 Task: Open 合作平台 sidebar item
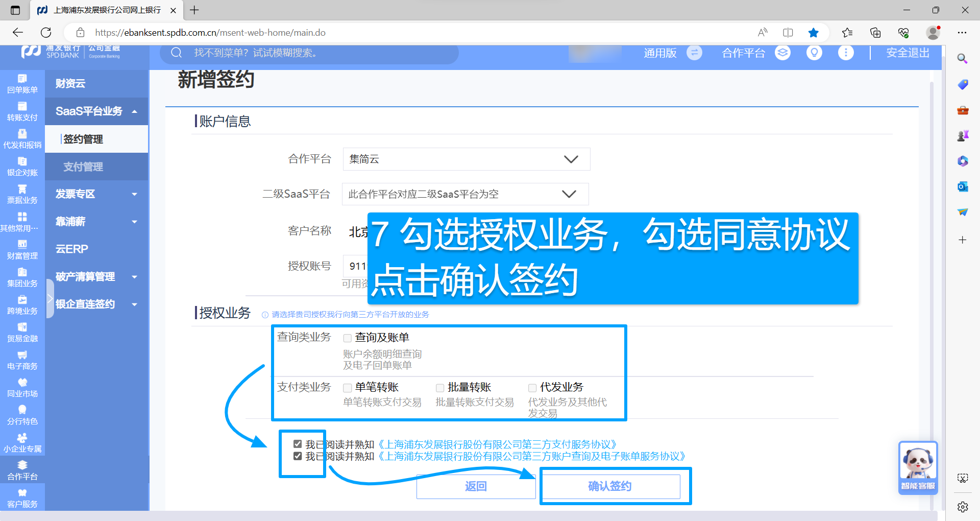point(22,470)
